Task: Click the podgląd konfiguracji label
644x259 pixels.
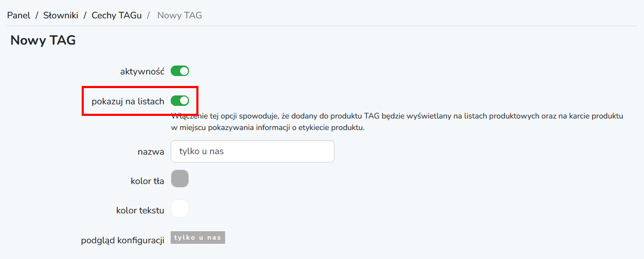Action: pos(123,241)
